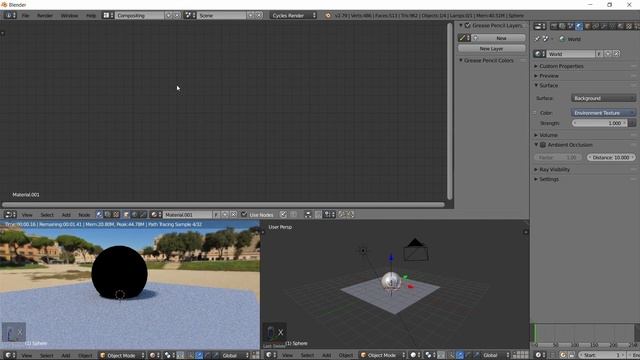Open the Material properties tab icon
640x360 pixels.
tap(621, 26)
